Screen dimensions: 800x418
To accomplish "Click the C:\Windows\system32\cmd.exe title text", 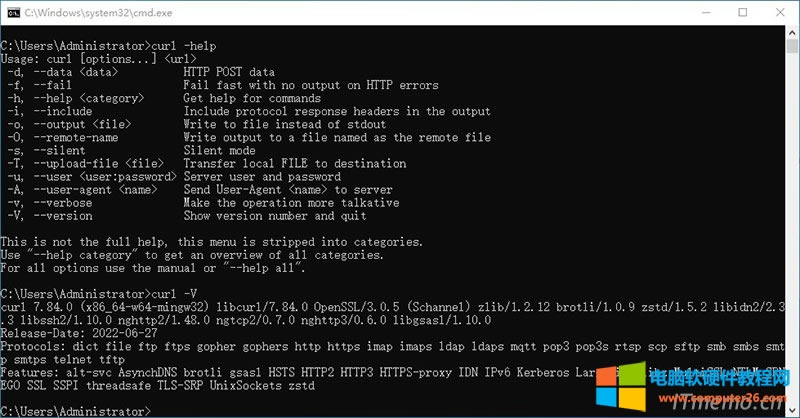I will (x=84, y=13).
